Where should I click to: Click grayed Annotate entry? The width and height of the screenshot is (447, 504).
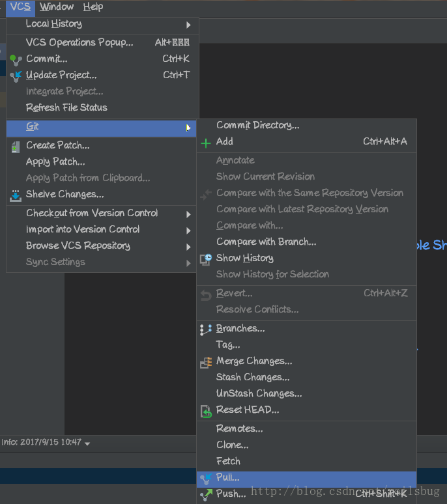pos(307,160)
